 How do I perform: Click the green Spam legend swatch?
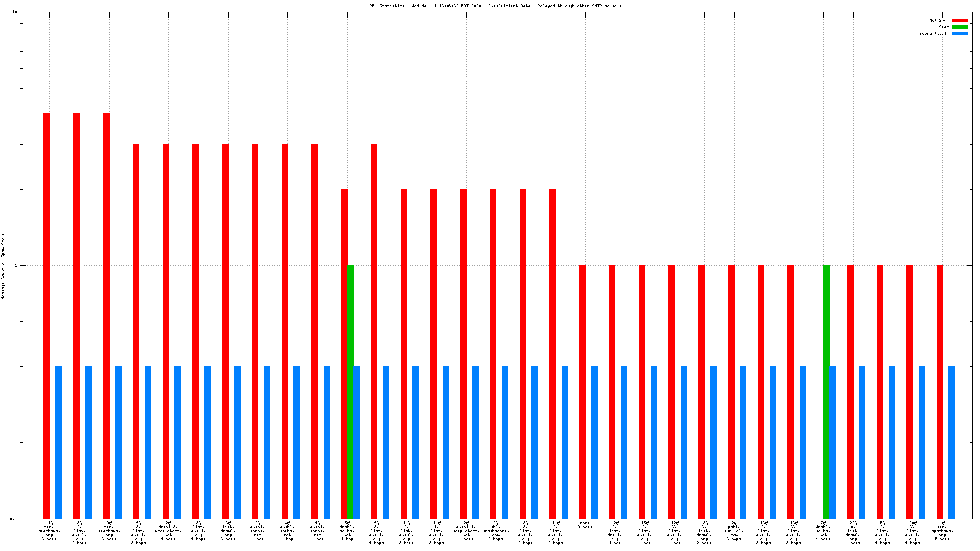click(x=959, y=27)
